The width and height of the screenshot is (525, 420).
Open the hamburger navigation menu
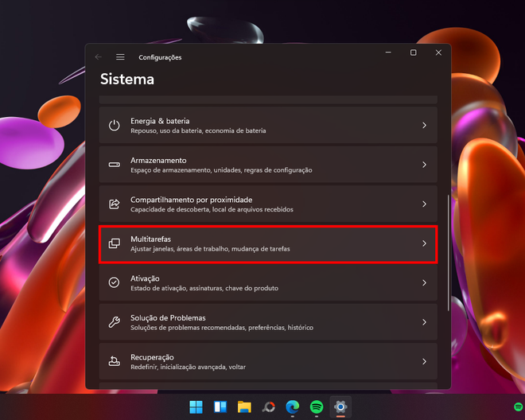click(x=120, y=57)
